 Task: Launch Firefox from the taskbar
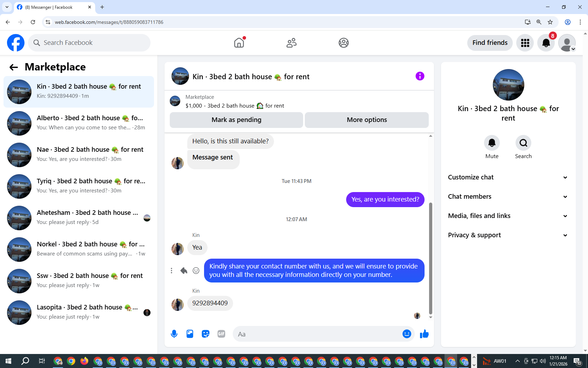click(x=84, y=361)
